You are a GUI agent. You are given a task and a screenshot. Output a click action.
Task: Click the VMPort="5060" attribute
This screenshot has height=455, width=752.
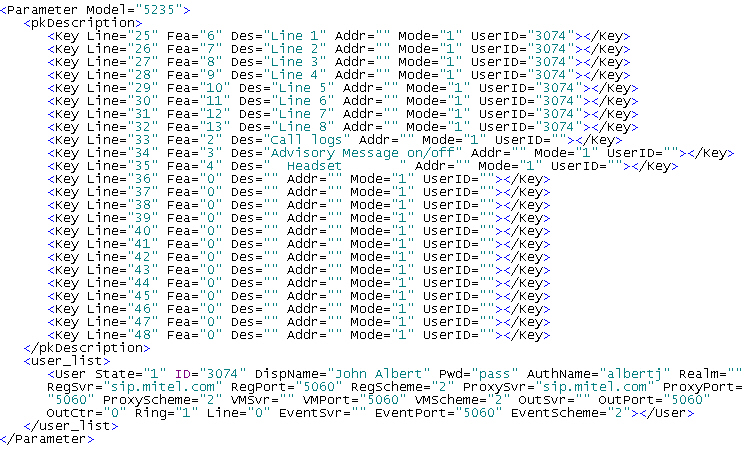354,399
